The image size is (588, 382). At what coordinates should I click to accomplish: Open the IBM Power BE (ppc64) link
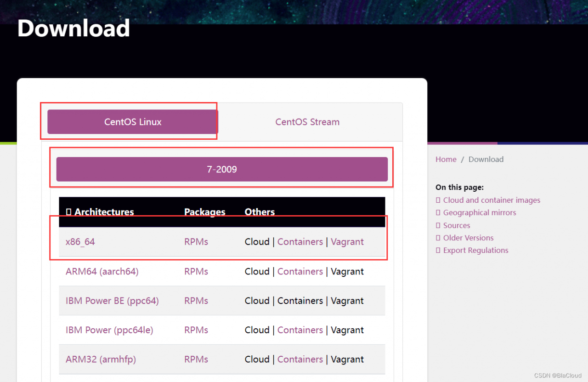click(112, 301)
